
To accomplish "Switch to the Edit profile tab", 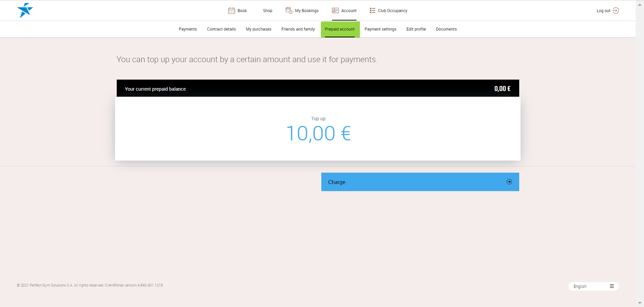I will tap(416, 29).
